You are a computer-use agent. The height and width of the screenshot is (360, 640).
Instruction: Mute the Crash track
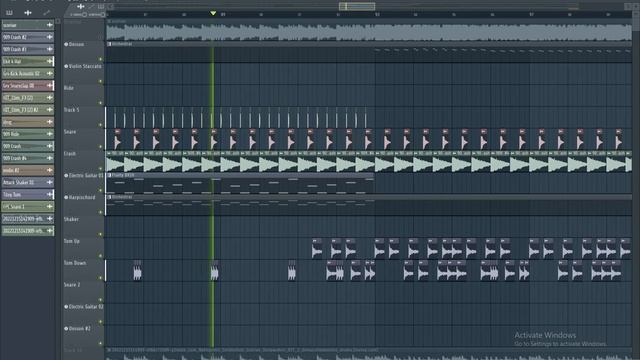[100, 169]
